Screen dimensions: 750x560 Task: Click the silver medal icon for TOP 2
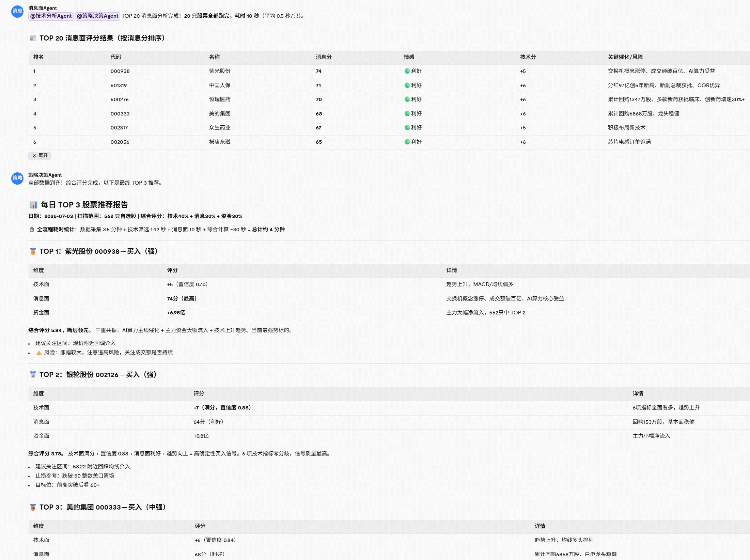click(33, 375)
